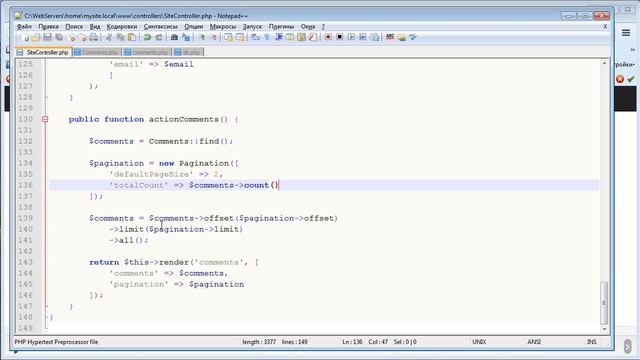Open the ? help menu
The height and width of the screenshot is (360, 640).
[x=323, y=27]
